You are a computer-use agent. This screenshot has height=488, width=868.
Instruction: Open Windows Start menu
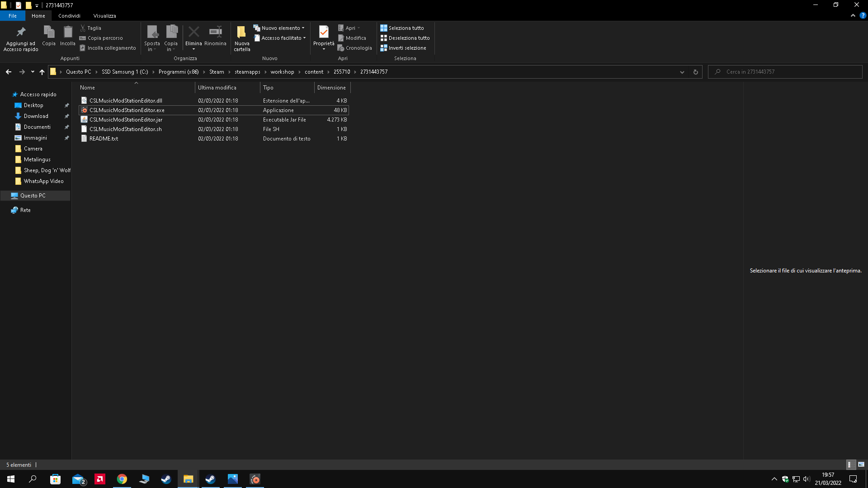point(11,479)
